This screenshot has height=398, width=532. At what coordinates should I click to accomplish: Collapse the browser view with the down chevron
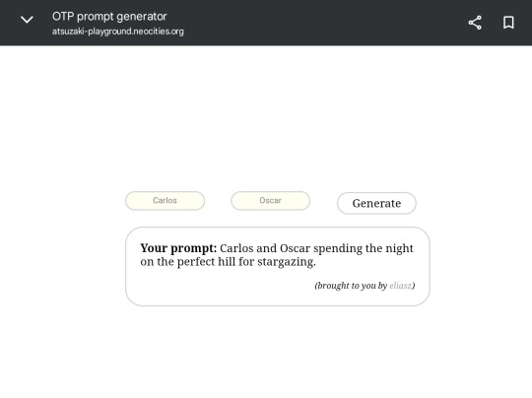(27, 20)
